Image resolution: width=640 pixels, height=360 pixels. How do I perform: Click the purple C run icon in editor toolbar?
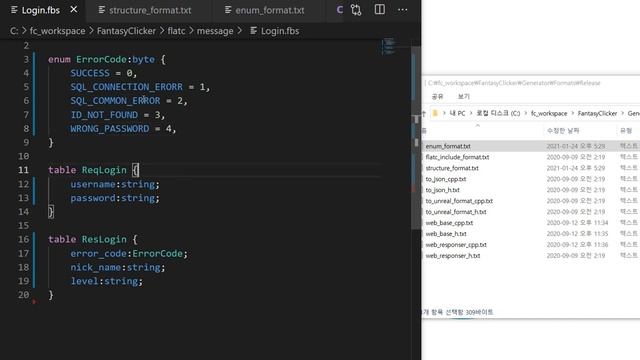click(x=340, y=10)
